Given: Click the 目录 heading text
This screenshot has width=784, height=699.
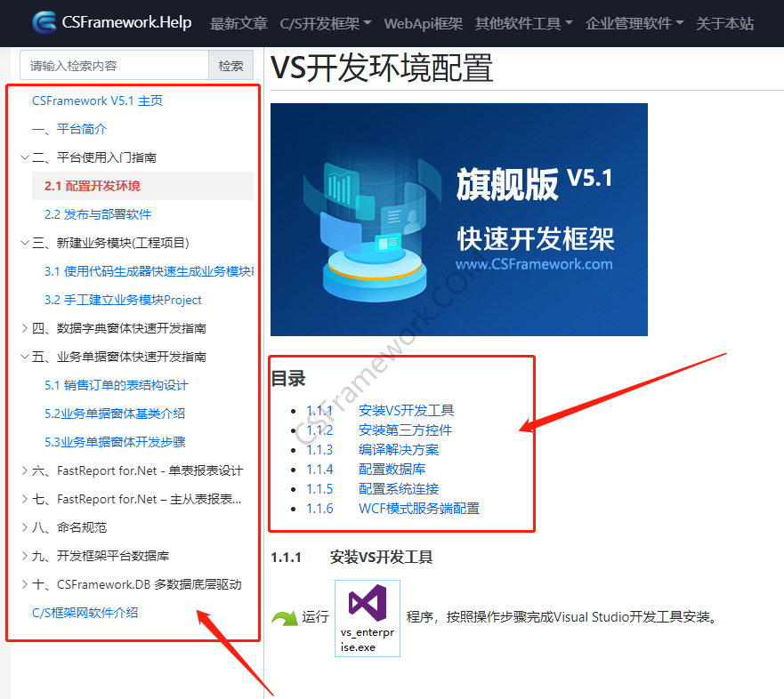Looking at the screenshot, I should pos(288,379).
